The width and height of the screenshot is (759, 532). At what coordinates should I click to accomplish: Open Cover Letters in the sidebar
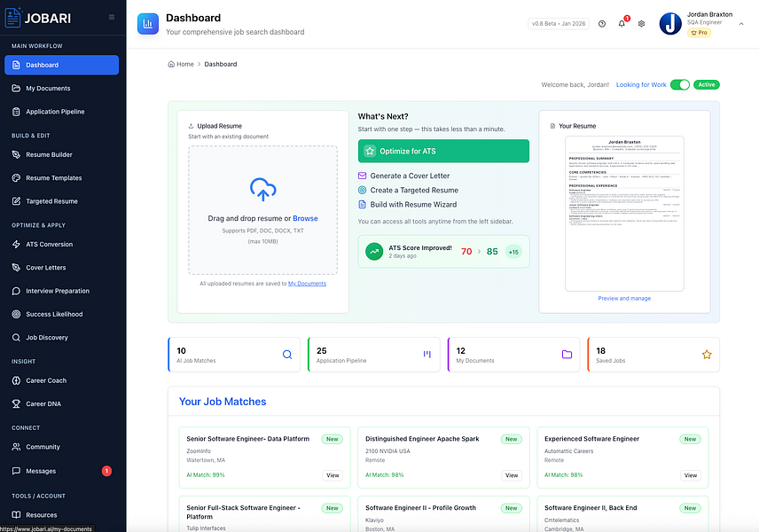click(x=61, y=267)
